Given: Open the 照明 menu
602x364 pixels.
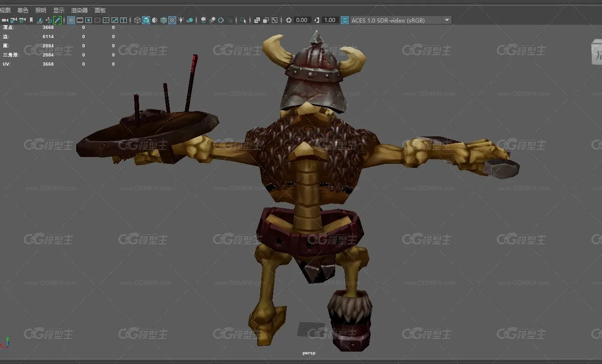Looking at the screenshot, I should coord(41,10).
